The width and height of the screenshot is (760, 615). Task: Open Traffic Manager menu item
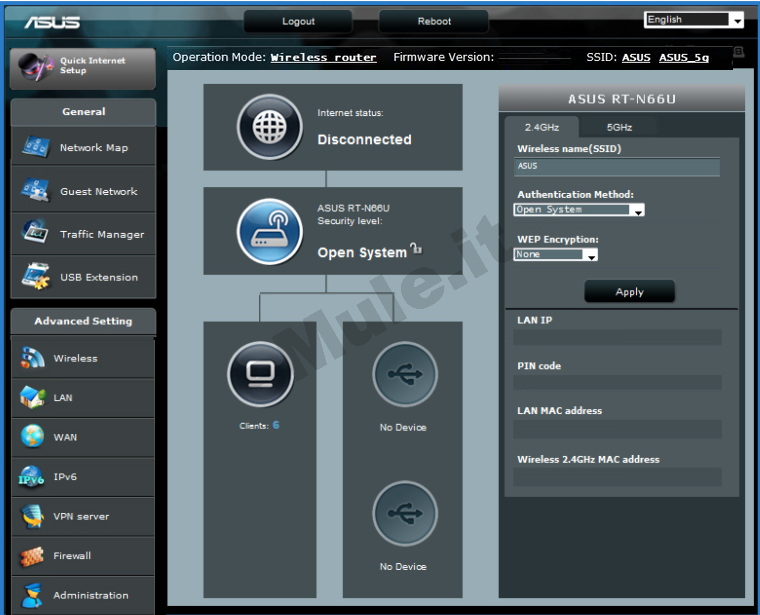83,234
